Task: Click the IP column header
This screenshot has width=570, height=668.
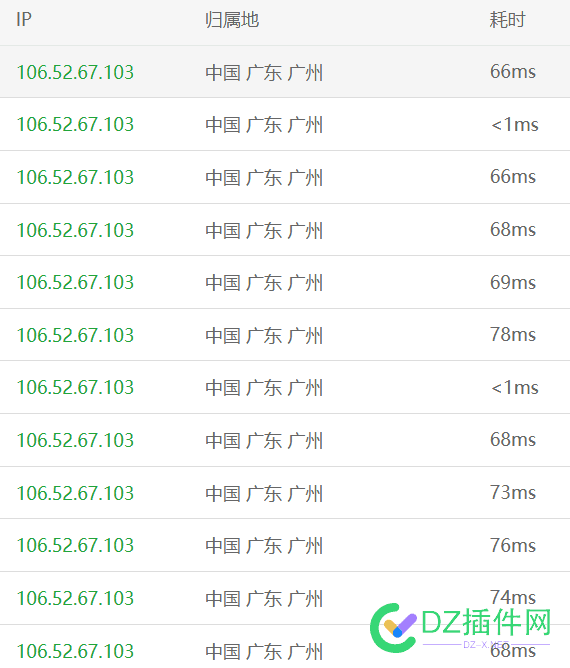Action: click(24, 20)
